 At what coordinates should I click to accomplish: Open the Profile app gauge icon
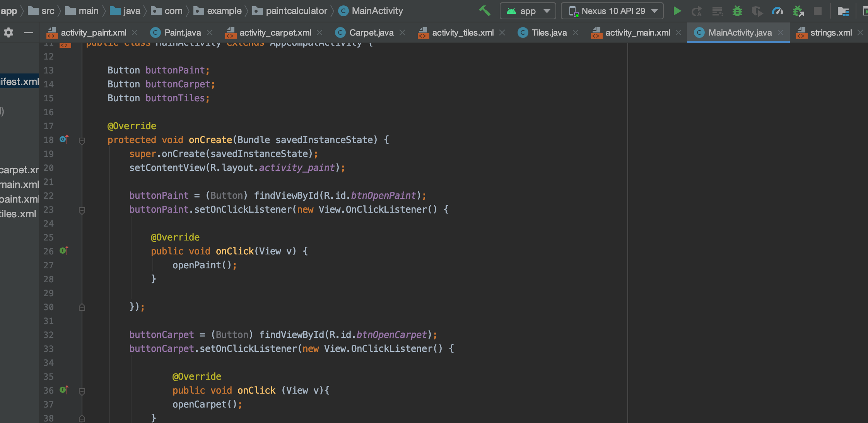tap(777, 11)
